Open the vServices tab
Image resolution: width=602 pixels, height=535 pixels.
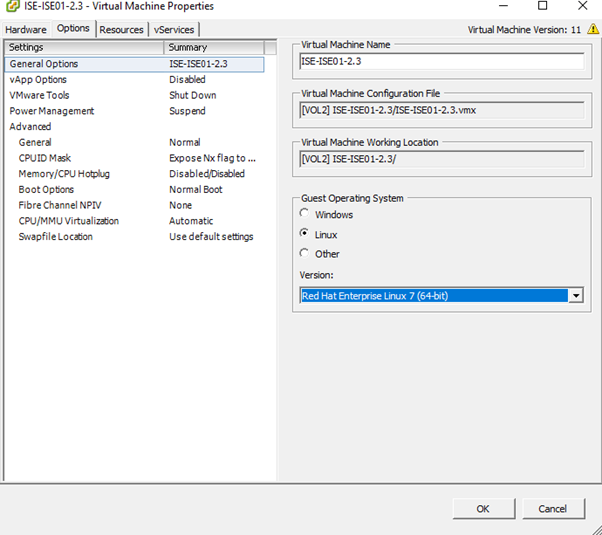(174, 30)
